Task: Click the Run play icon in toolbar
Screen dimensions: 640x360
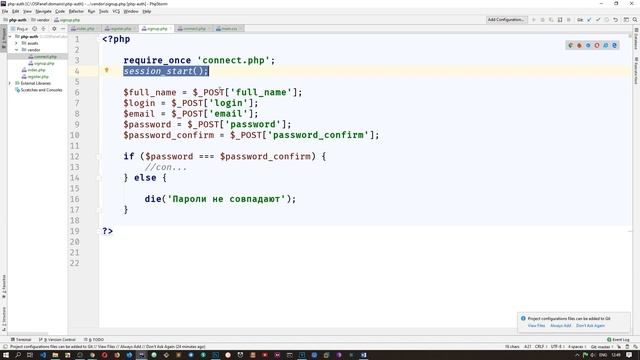Action: pos(533,20)
